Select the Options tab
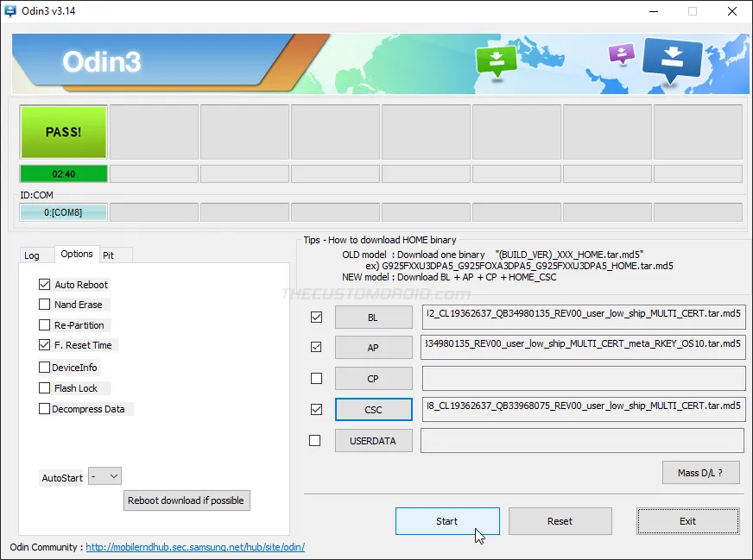 click(x=77, y=254)
